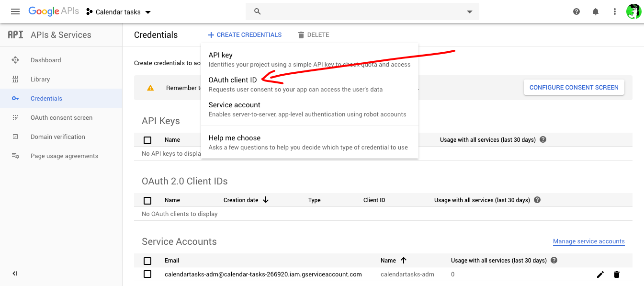Click the Domain verification checkbox icon
This screenshot has width=644, height=286.
click(x=15, y=137)
